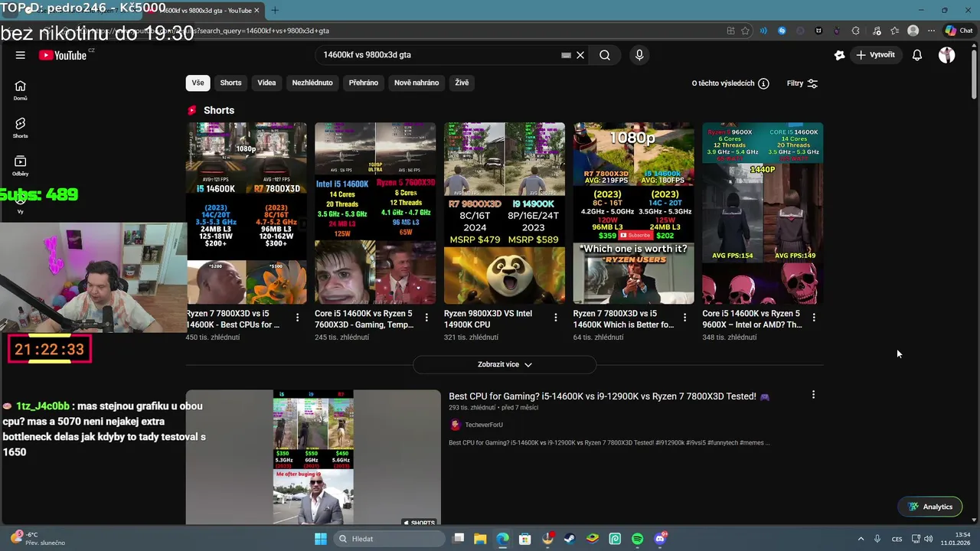The width and height of the screenshot is (980, 551).
Task: Go to the YouTube home logo
Action: [x=63, y=55]
